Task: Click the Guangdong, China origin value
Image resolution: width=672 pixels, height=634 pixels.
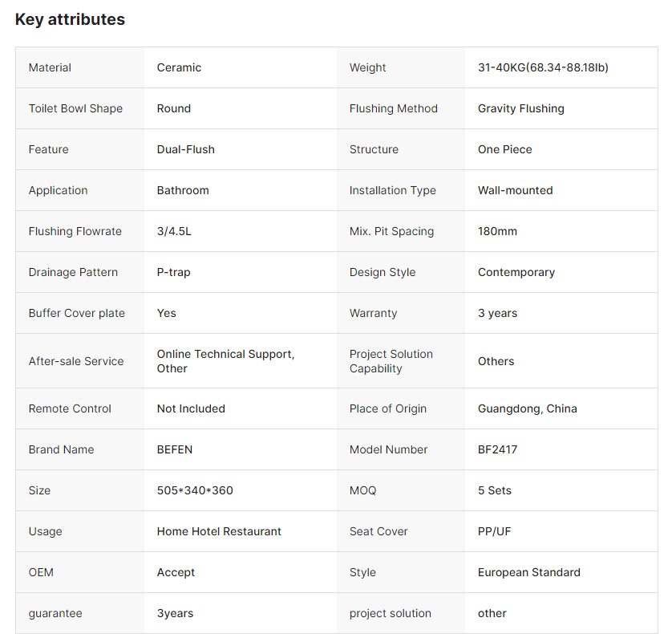Action: tap(527, 408)
